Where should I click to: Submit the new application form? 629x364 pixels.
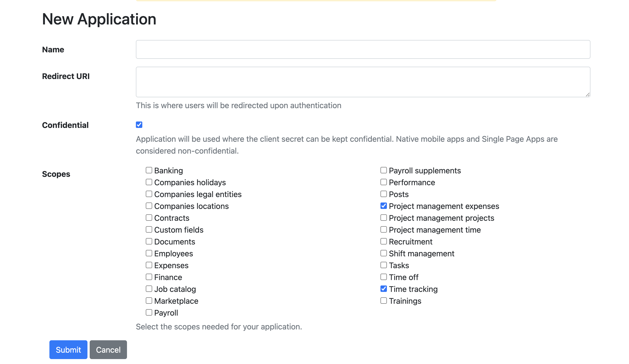pyautogui.click(x=68, y=349)
